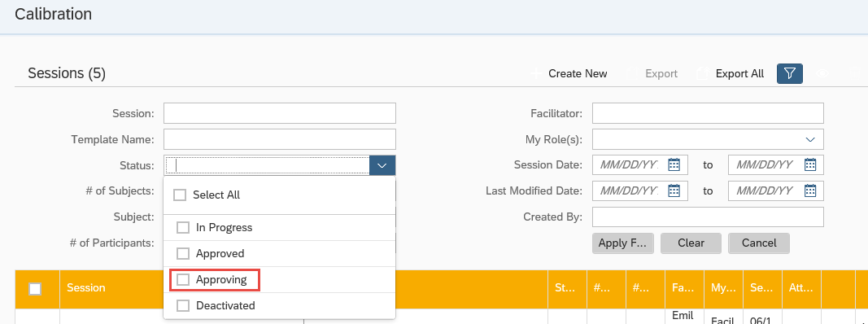
Task: Focus the Session text field
Action: pyautogui.click(x=280, y=113)
